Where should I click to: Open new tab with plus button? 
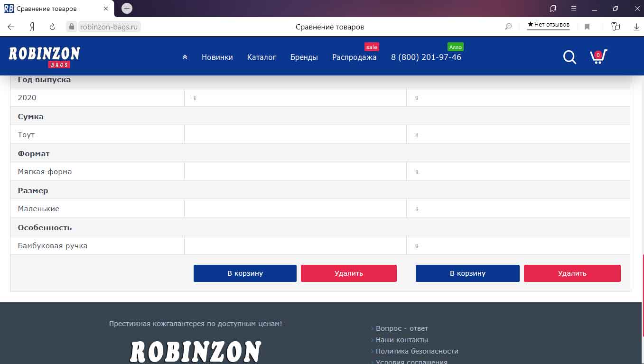point(127,9)
